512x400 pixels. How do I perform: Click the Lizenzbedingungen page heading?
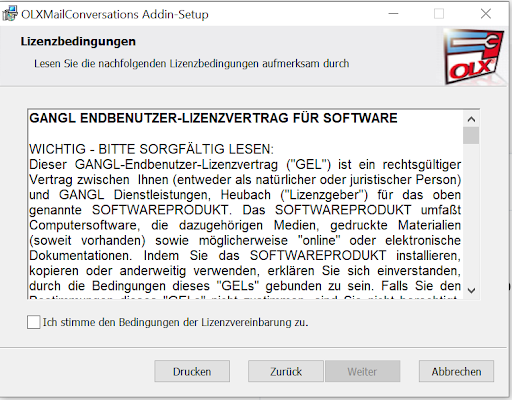tap(78, 41)
